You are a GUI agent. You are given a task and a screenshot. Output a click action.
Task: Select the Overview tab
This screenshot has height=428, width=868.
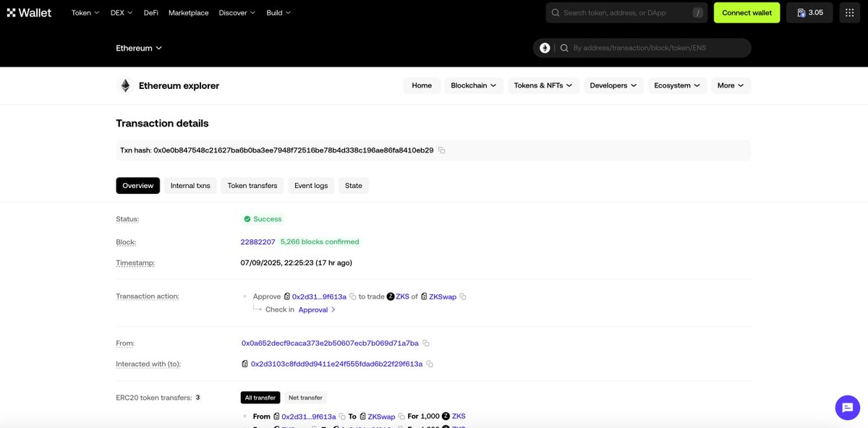pyautogui.click(x=137, y=186)
